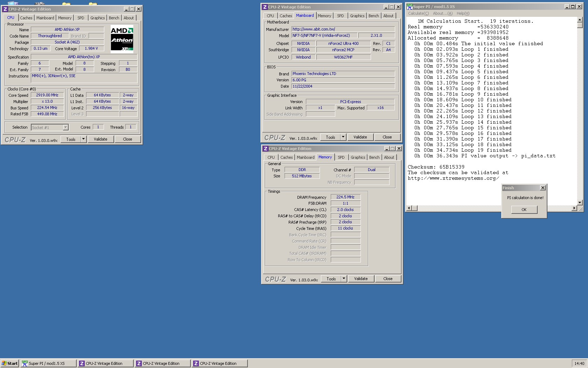
Task: Open the About menu in Super PI
Action: [443, 13]
